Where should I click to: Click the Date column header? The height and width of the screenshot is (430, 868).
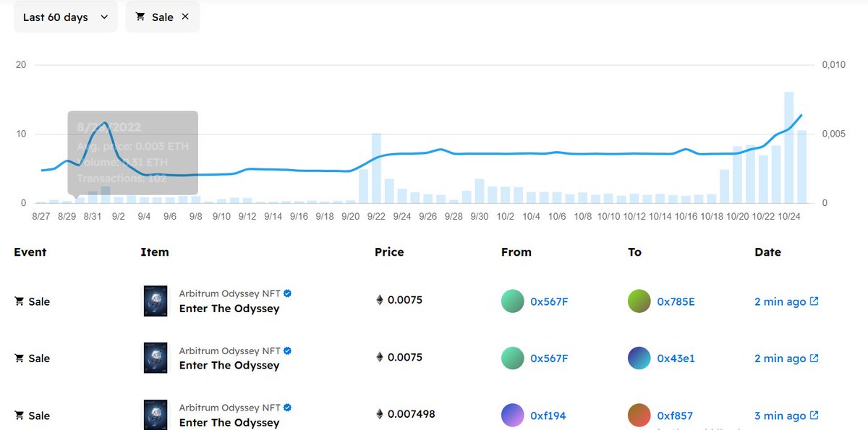click(767, 252)
